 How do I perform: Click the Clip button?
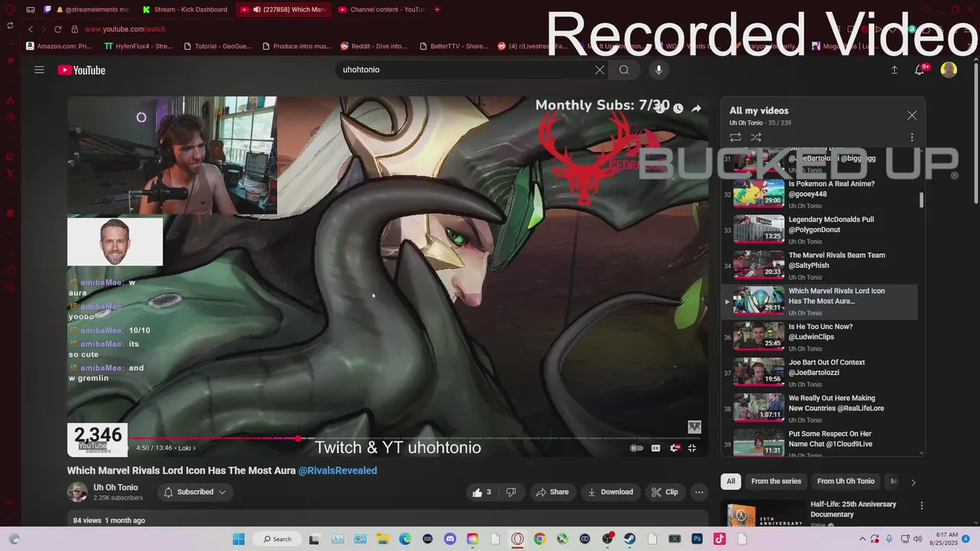click(665, 492)
